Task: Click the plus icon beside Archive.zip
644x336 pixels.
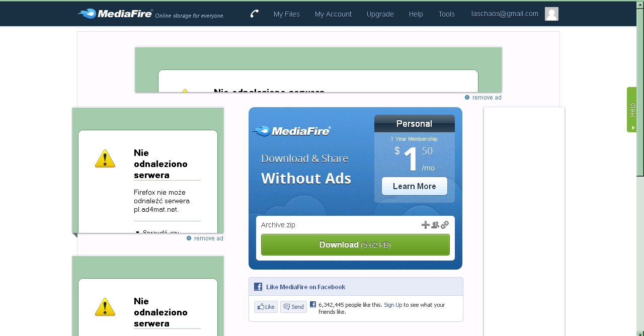Action: [425, 225]
